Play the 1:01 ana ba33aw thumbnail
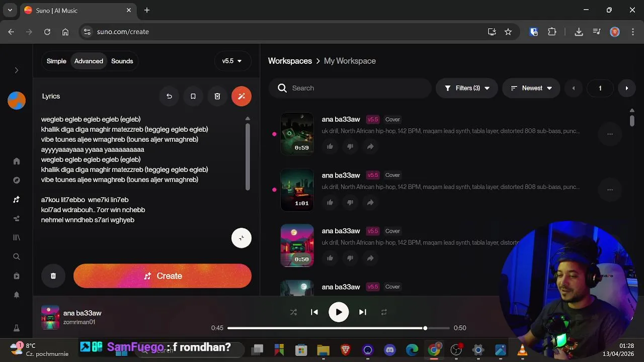644x362 pixels. 297,190
